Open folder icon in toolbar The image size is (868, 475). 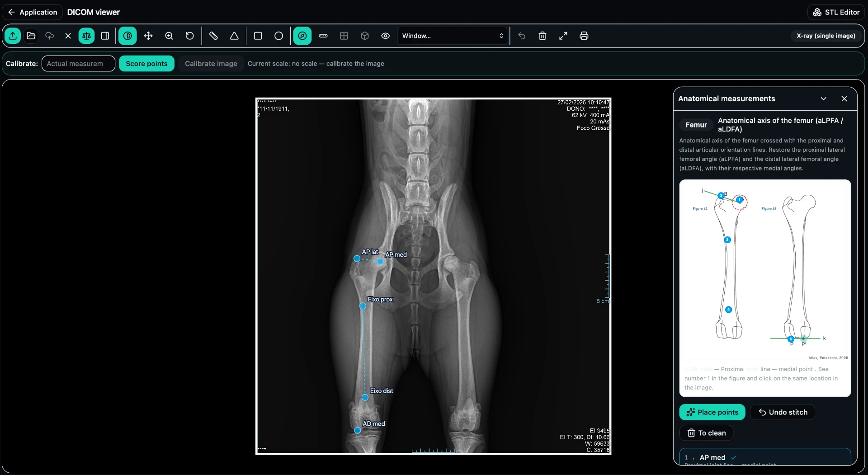pyautogui.click(x=31, y=36)
